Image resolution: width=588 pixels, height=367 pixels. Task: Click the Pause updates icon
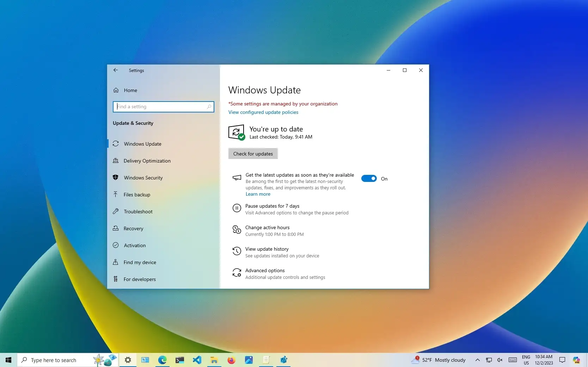237,208
